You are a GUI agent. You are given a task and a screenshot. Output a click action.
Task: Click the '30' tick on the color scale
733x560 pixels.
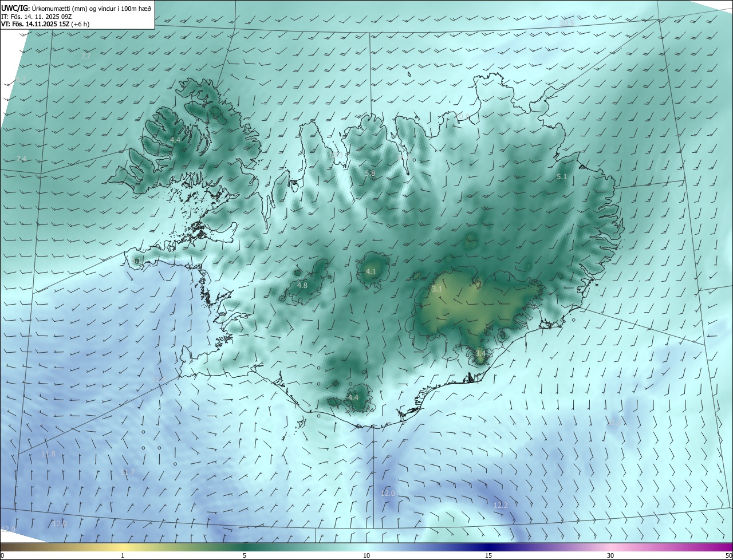point(610,556)
